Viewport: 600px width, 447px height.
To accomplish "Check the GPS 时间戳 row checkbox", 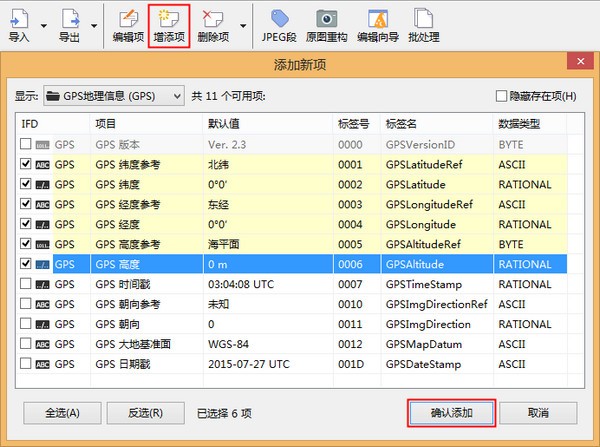I will (26, 284).
